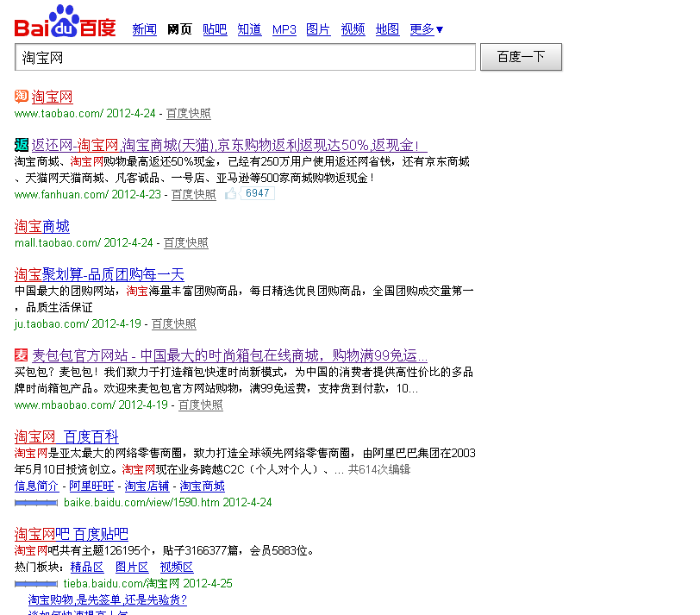This screenshot has height=615, width=700.
Task: Open the 新闻 tab
Action: tap(144, 29)
